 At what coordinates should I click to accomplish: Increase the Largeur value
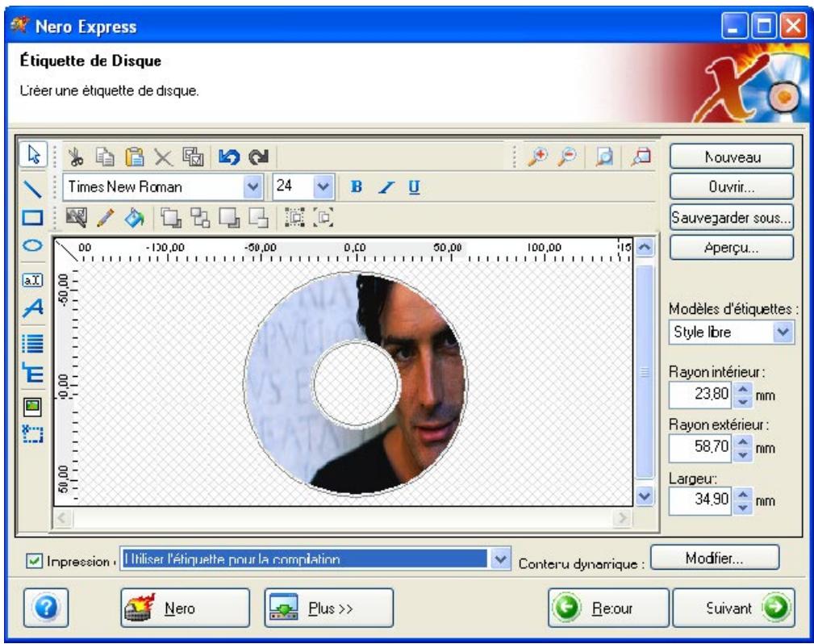point(743,495)
